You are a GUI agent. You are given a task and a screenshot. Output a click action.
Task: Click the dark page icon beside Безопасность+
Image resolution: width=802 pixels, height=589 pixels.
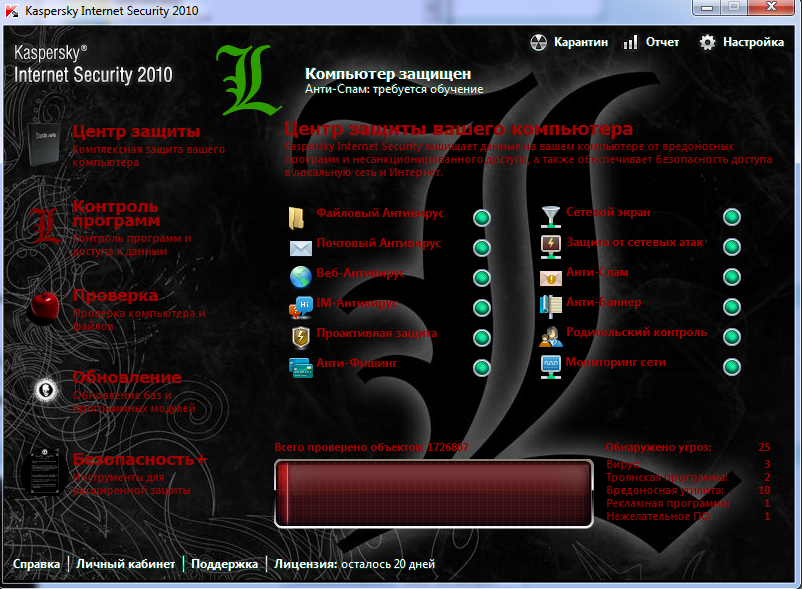click(44, 471)
